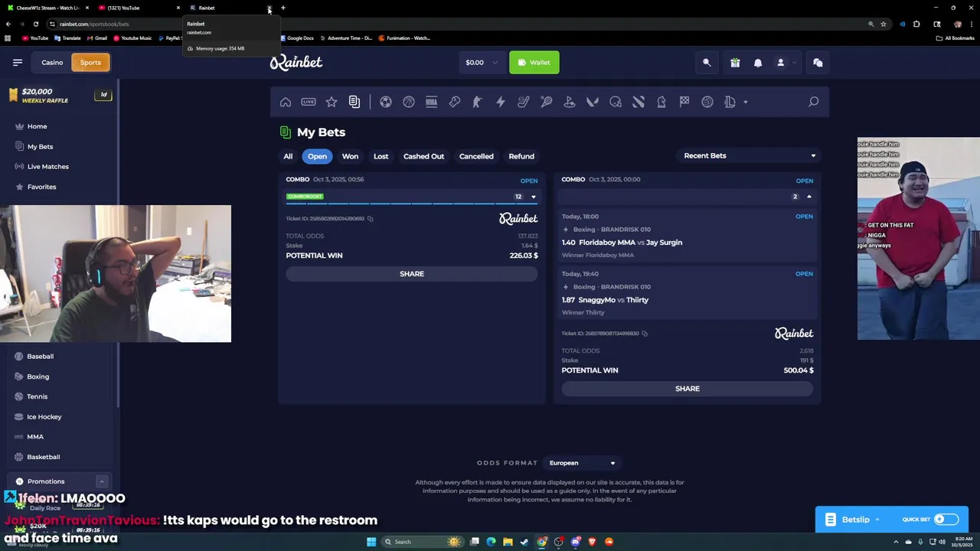Copy ticket ID of 226.03 $ combo bet
This screenshot has width=980, height=551.
click(x=370, y=219)
